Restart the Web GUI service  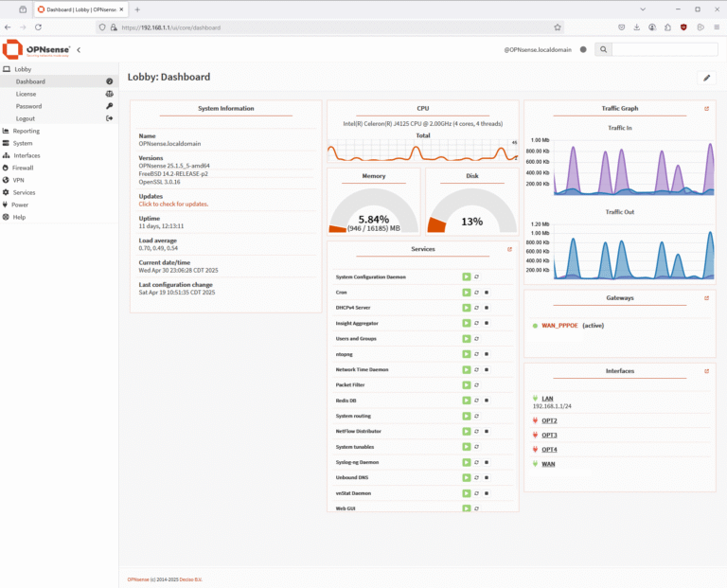(477, 508)
